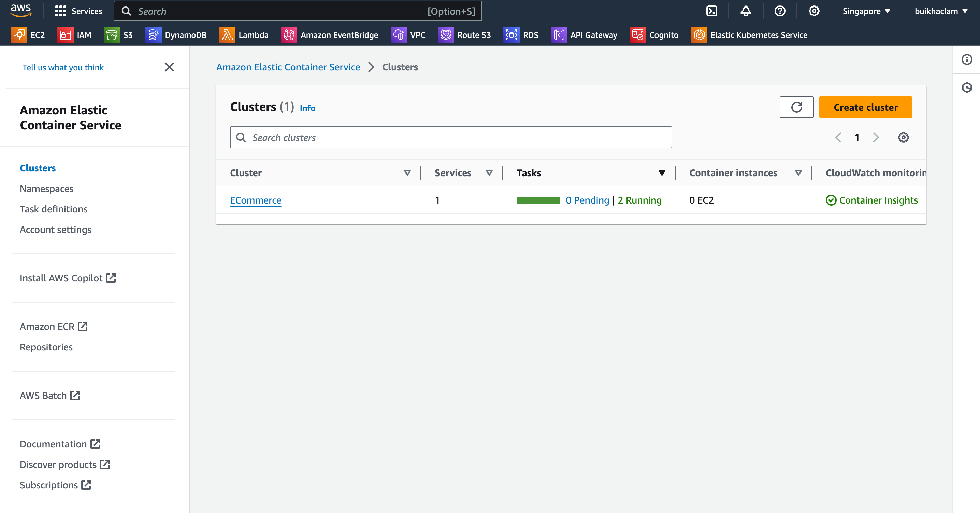Open Discover products link
This screenshot has height=513, width=980.
click(65, 465)
